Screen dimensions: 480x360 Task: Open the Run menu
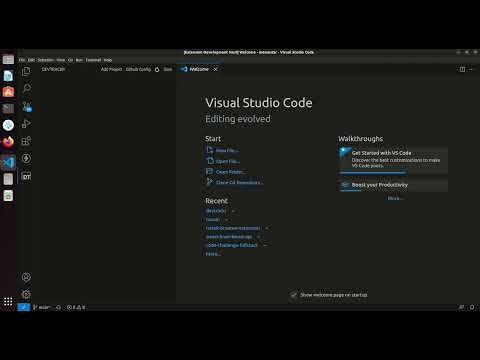coord(79,60)
